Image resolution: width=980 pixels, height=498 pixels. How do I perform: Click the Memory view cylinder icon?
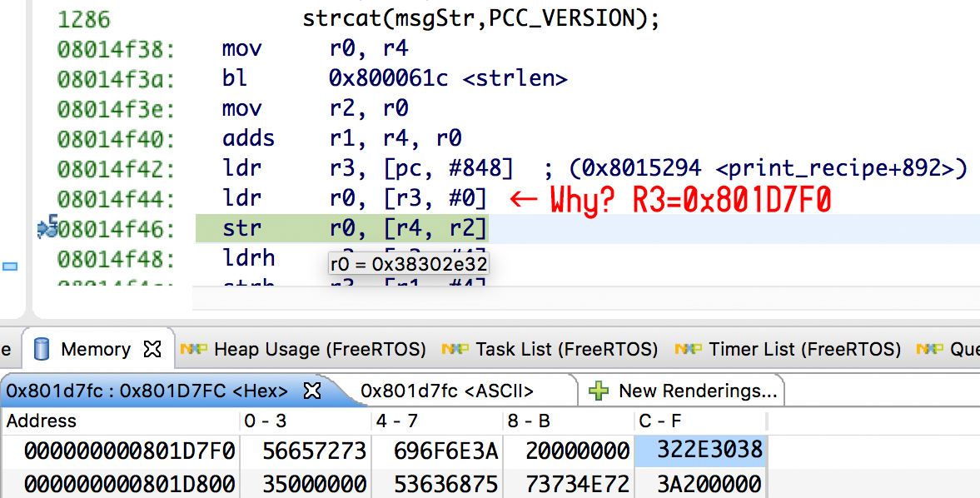pos(41,349)
